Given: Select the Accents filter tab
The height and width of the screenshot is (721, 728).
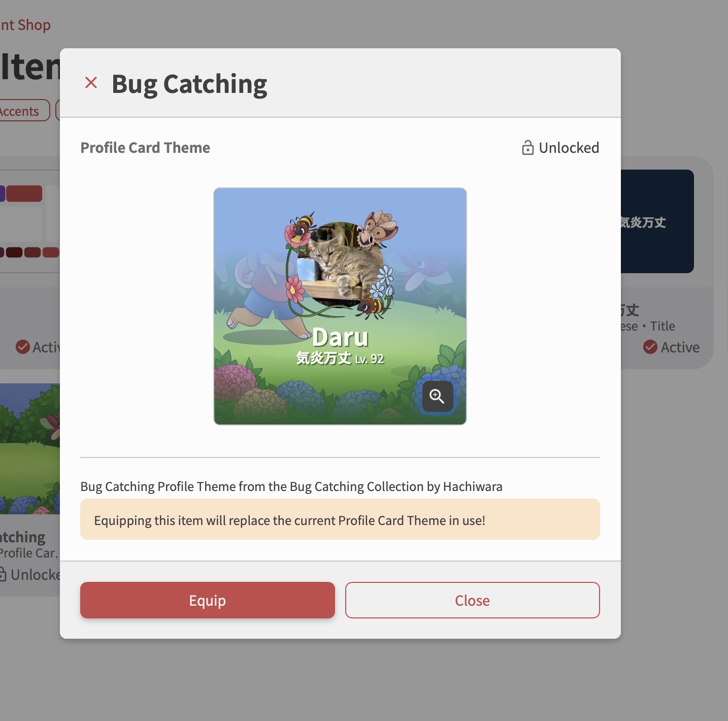Looking at the screenshot, I should click(x=23, y=110).
